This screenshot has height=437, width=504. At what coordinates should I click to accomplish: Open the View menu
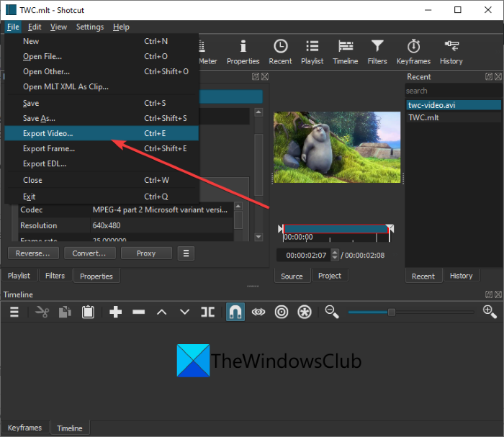(58, 27)
